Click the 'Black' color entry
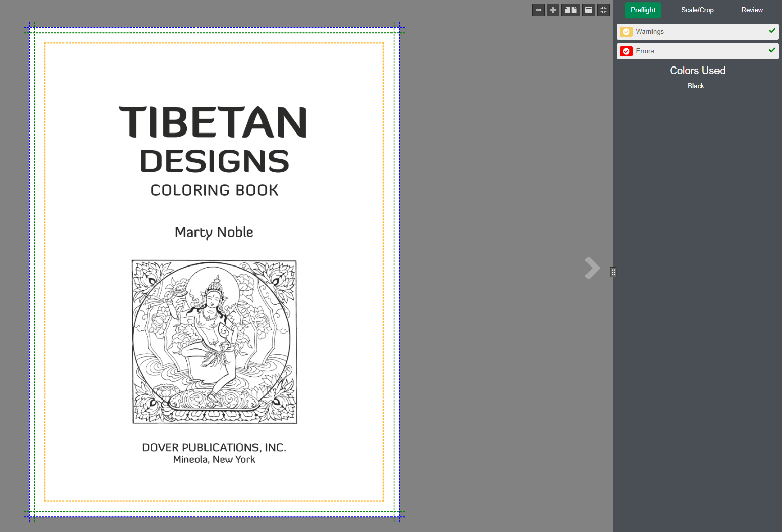Image resolution: width=782 pixels, height=532 pixels. 696,86
